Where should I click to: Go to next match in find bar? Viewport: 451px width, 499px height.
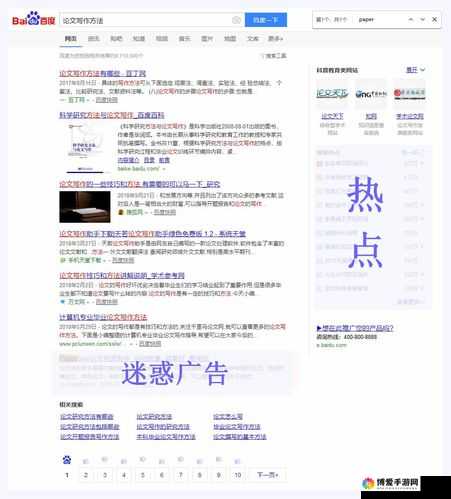point(422,19)
